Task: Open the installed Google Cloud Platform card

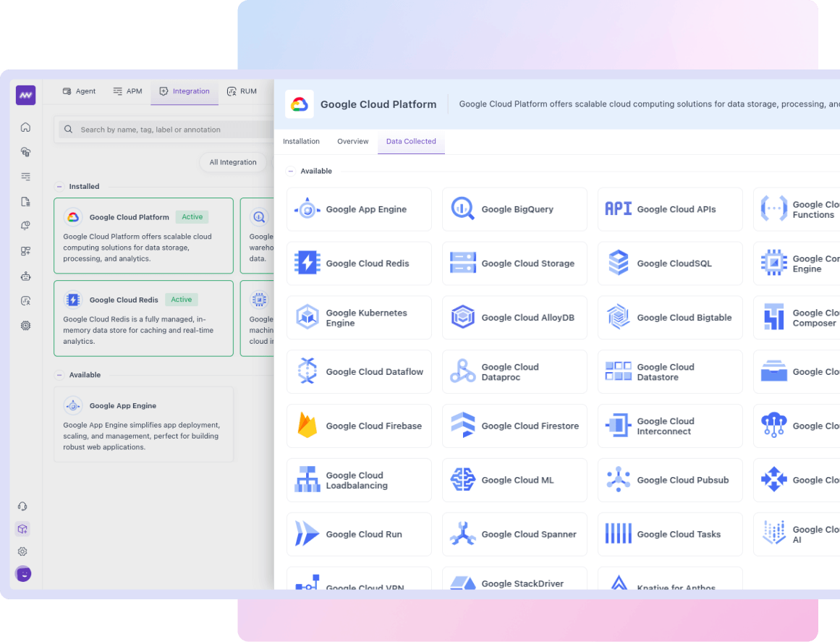Action: [x=143, y=236]
